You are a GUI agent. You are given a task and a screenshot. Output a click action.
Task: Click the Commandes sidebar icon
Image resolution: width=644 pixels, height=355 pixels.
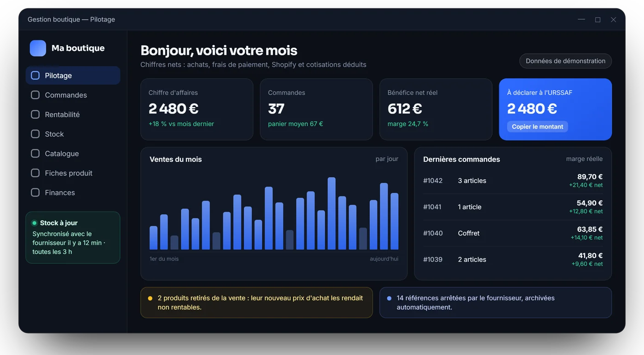coord(35,95)
